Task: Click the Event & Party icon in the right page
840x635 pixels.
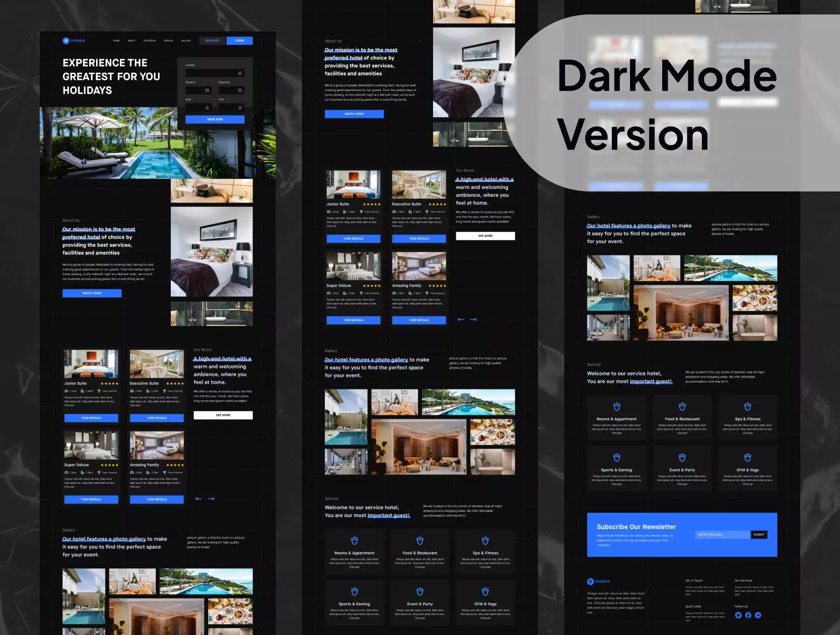Action: [682, 458]
